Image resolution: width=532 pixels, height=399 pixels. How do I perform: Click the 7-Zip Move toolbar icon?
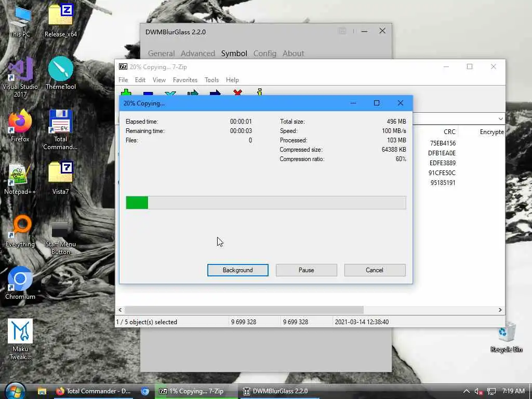click(215, 92)
